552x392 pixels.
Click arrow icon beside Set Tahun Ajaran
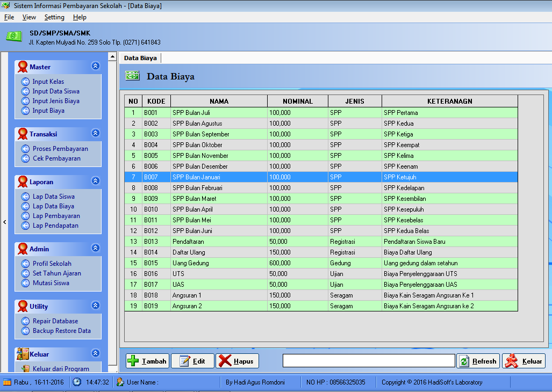pos(25,273)
